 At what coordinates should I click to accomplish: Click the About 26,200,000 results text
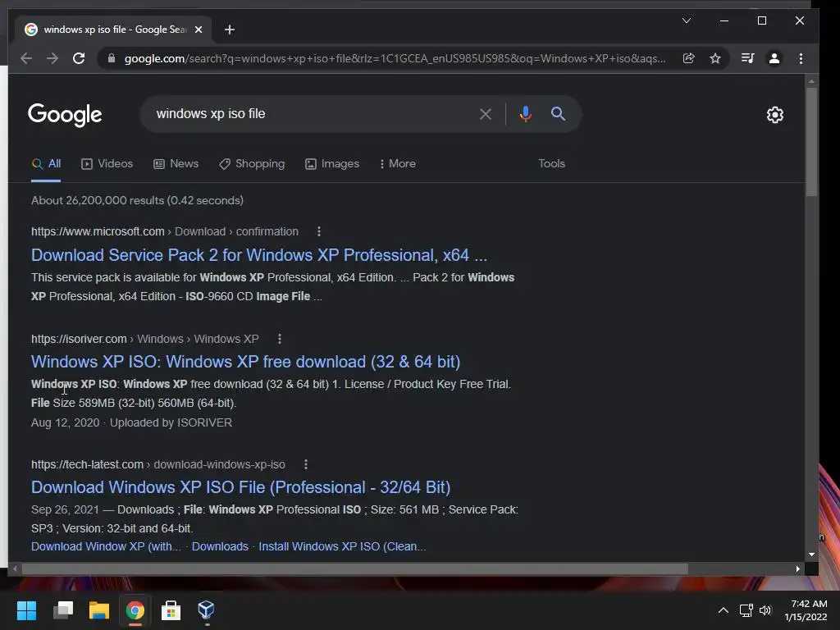point(137,200)
